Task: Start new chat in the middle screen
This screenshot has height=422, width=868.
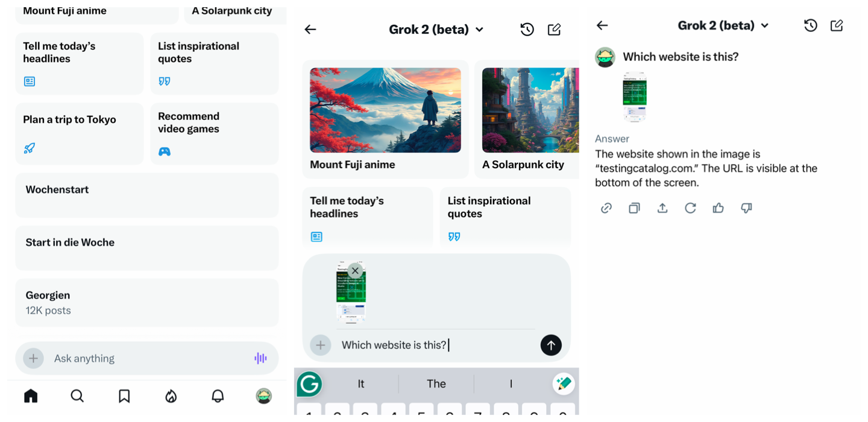Action: (x=555, y=30)
